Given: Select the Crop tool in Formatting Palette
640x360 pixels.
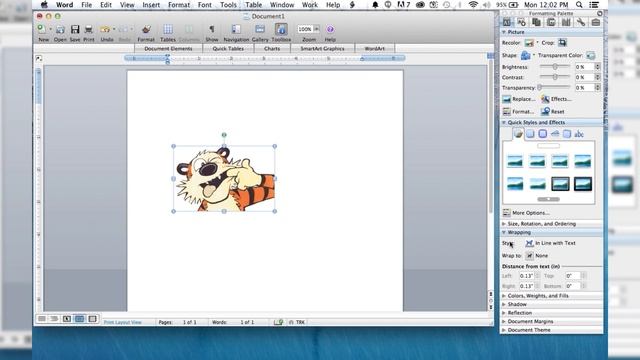Looking at the screenshot, I should (562, 42).
